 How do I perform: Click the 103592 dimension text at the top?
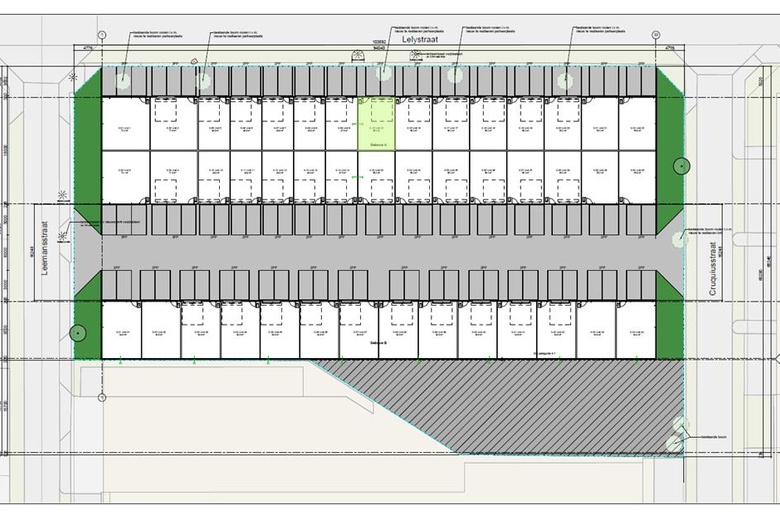[378, 42]
